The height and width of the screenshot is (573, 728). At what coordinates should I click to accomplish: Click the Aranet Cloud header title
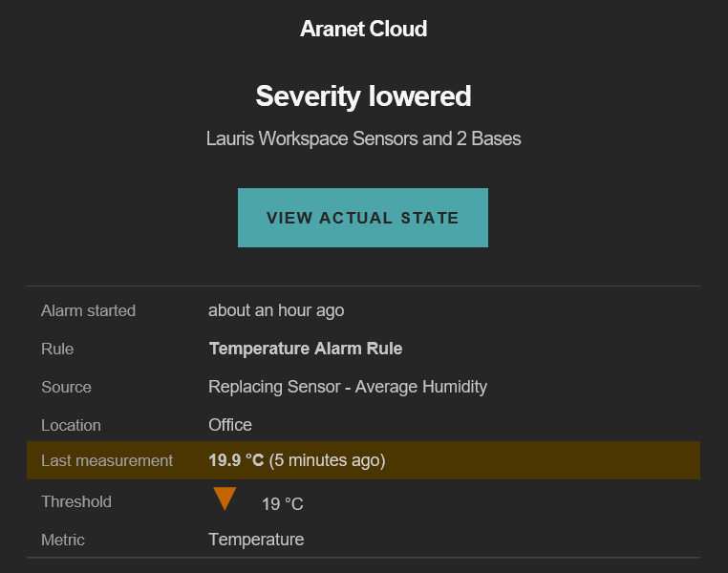(363, 29)
